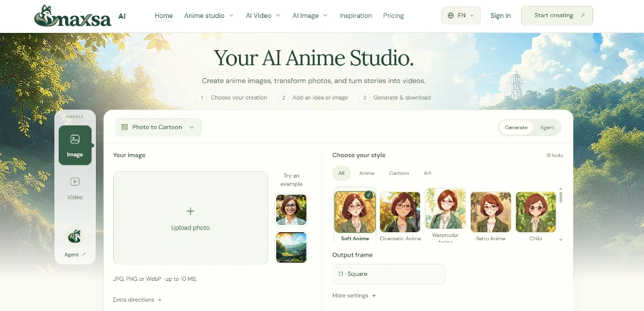Click the plus icon in upload area
Viewport: 644px width, 311px height.
190,211
